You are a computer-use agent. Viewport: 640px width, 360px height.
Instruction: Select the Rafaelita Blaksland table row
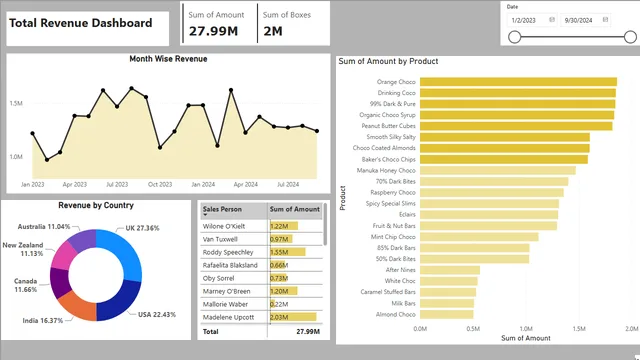click(x=261, y=265)
